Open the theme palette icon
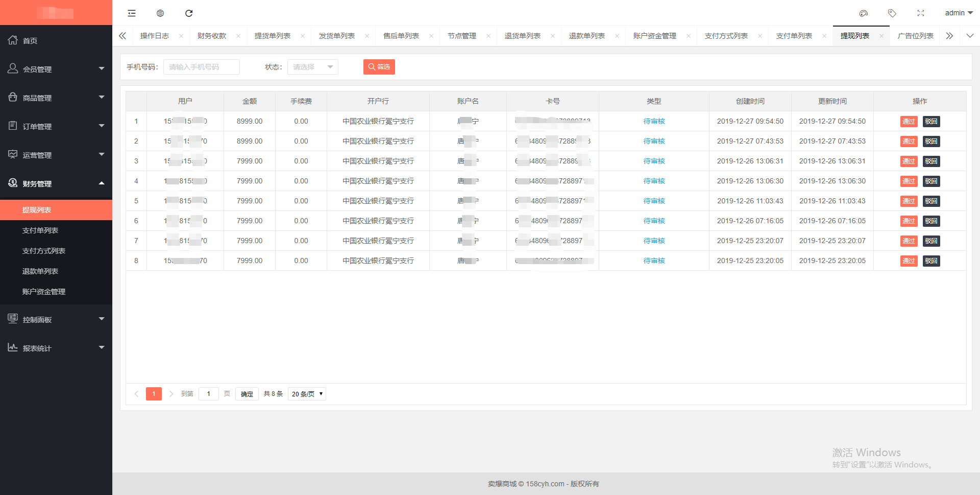Screen dimensions: 980x495 click(x=864, y=13)
